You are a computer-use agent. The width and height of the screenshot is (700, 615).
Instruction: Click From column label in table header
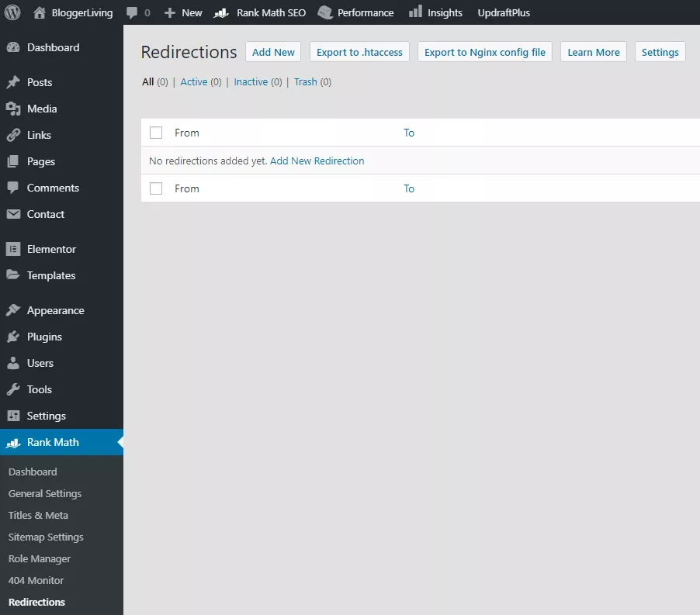tap(186, 133)
